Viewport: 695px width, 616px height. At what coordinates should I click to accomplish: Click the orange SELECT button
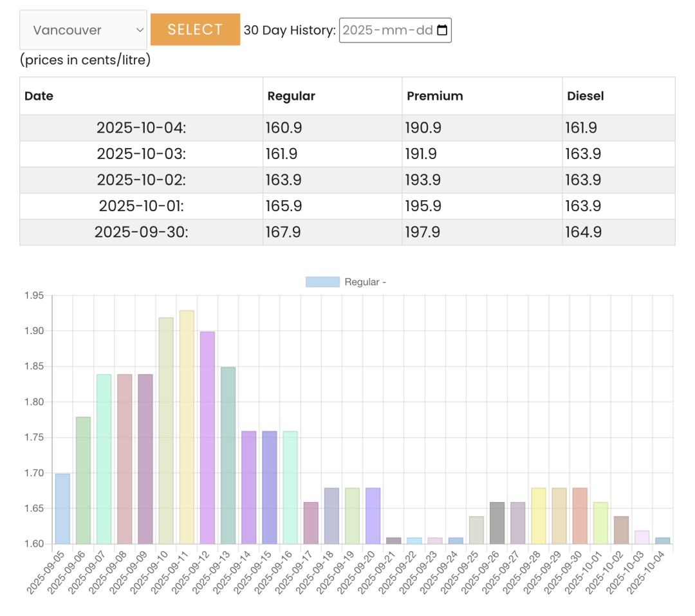pos(195,30)
